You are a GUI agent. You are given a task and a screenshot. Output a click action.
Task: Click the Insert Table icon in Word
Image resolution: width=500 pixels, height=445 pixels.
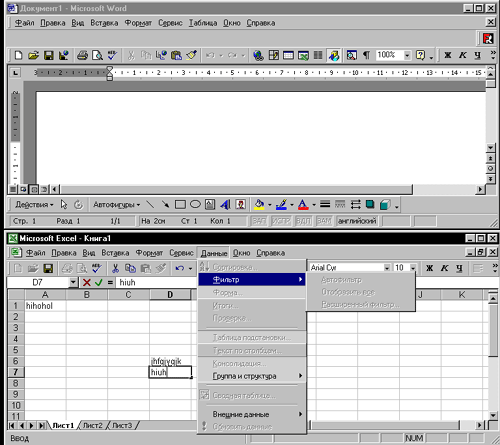[288, 55]
